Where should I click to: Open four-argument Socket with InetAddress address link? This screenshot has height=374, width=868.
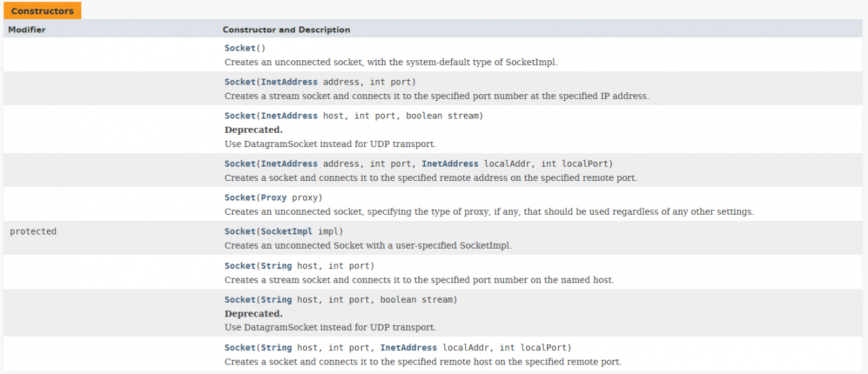[240, 164]
